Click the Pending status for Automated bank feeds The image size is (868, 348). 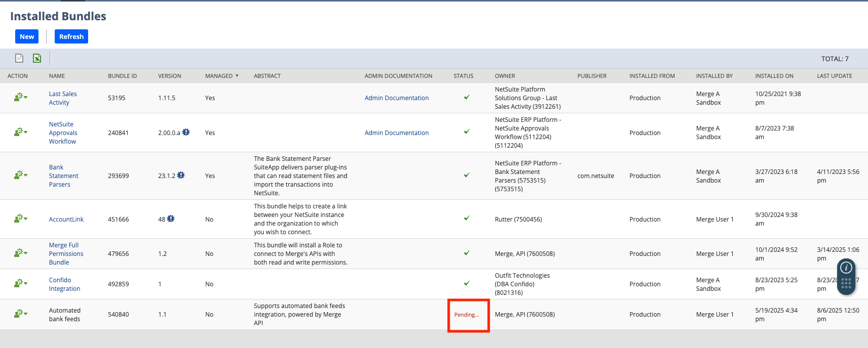466,315
